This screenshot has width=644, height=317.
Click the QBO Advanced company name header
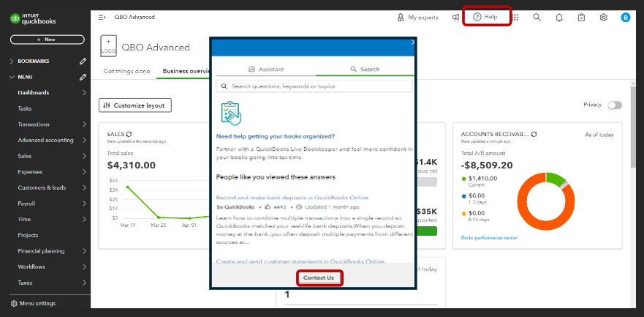[156, 48]
